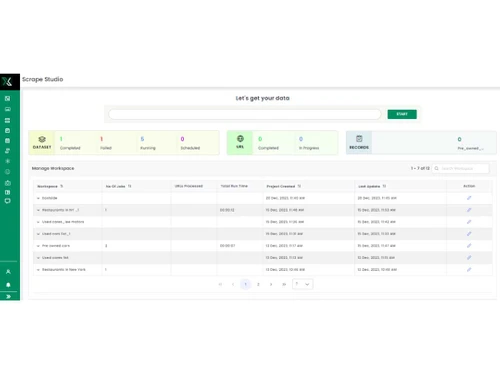The image size is (500, 375).
Task: Click the Scrape Studio title
Action: [43, 79]
